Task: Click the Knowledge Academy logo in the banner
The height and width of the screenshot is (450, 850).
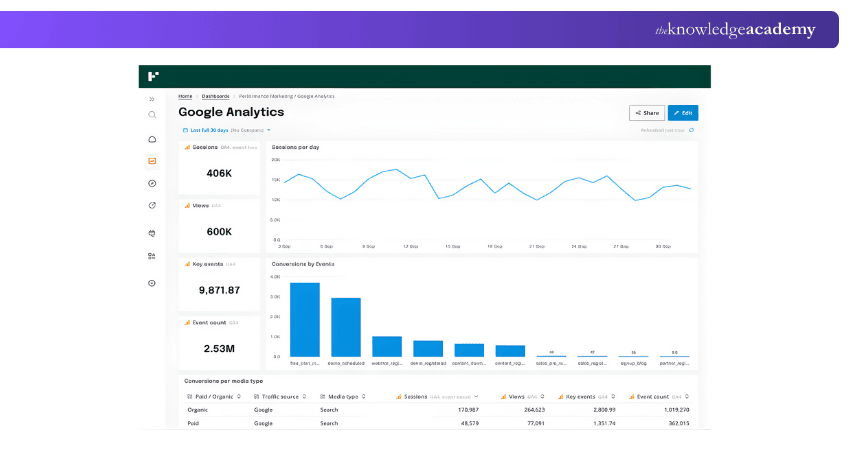Action: (735, 29)
